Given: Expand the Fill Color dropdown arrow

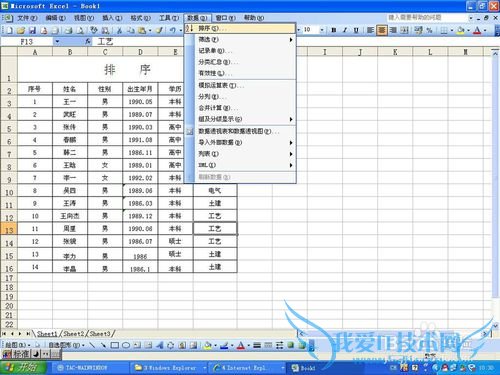Looking at the screenshot, I should click(x=468, y=30).
